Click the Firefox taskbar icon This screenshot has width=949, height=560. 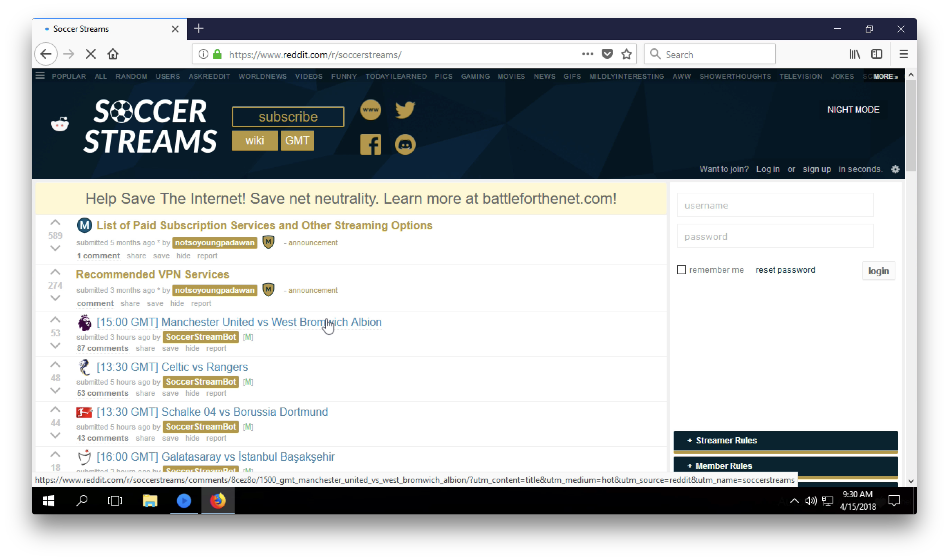tap(217, 501)
